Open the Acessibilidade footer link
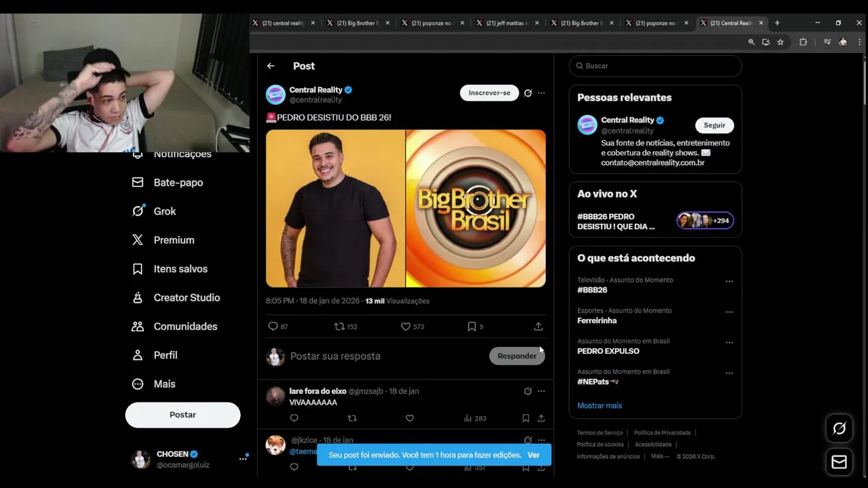Viewport: 868px width, 488px height. coord(653,445)
